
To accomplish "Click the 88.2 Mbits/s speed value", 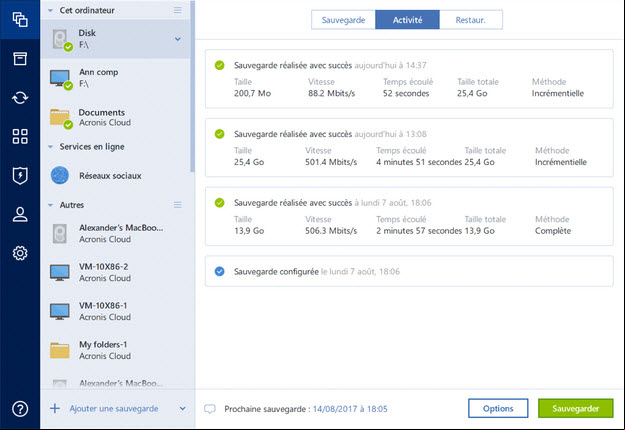I will 331,93.
